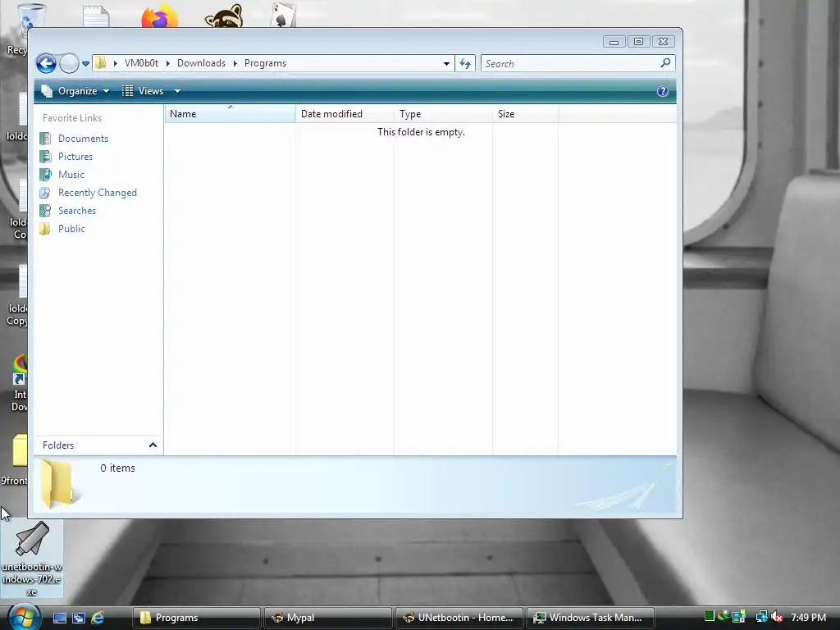This screenshot has width=840, height=630.
Task: Click Show Desktop in quick launch
Action: pyautogui.click(x=59, y=618)
